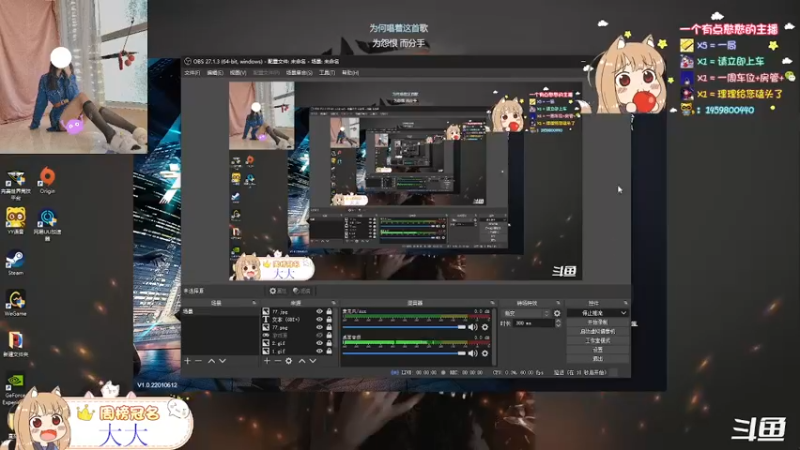Move the scene up with the arrow
800x450 pixels.
pyautogui.click(x=211, y=361)
